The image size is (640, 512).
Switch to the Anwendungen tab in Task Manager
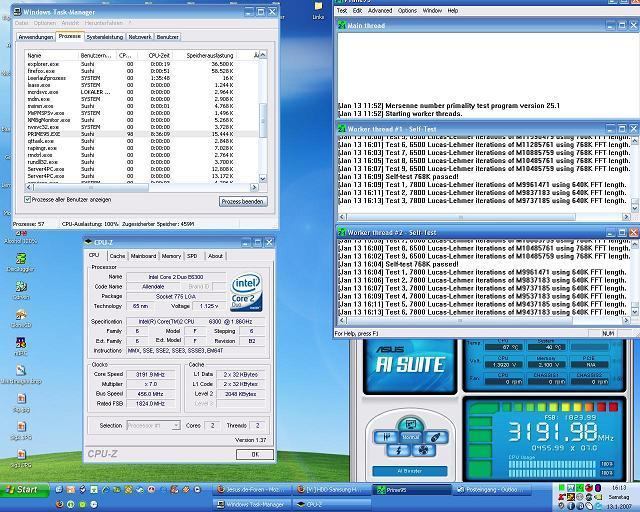[36, 37]
